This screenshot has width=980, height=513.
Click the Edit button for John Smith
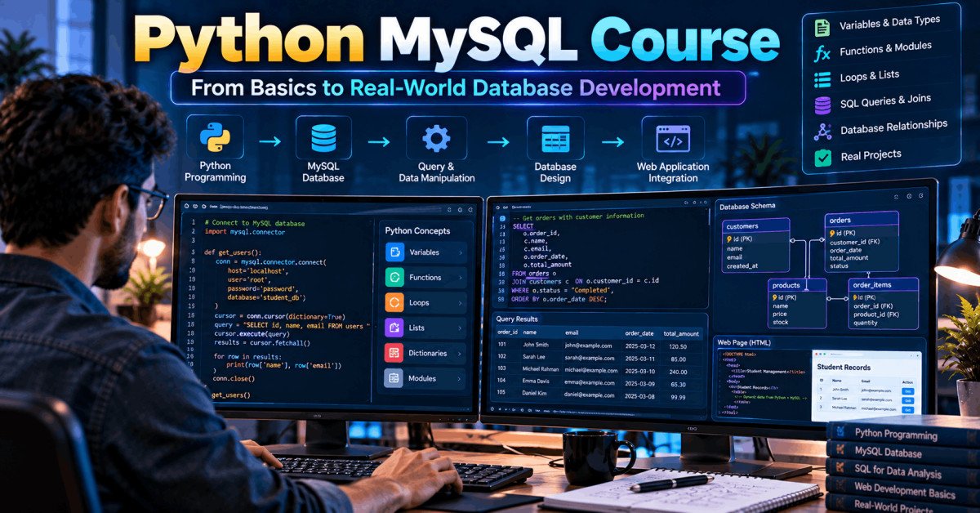[x=906, y=390]
